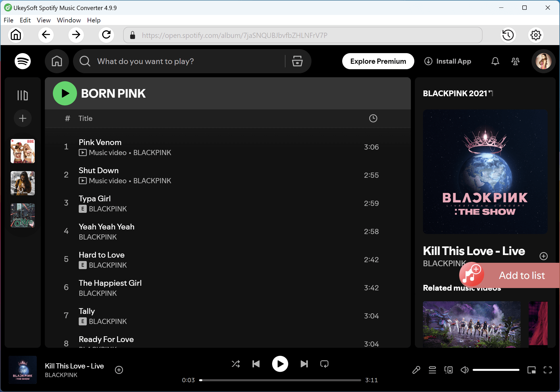Open the playback queue icon
Viewport: 560px width, 392px height.
(432, 370)
